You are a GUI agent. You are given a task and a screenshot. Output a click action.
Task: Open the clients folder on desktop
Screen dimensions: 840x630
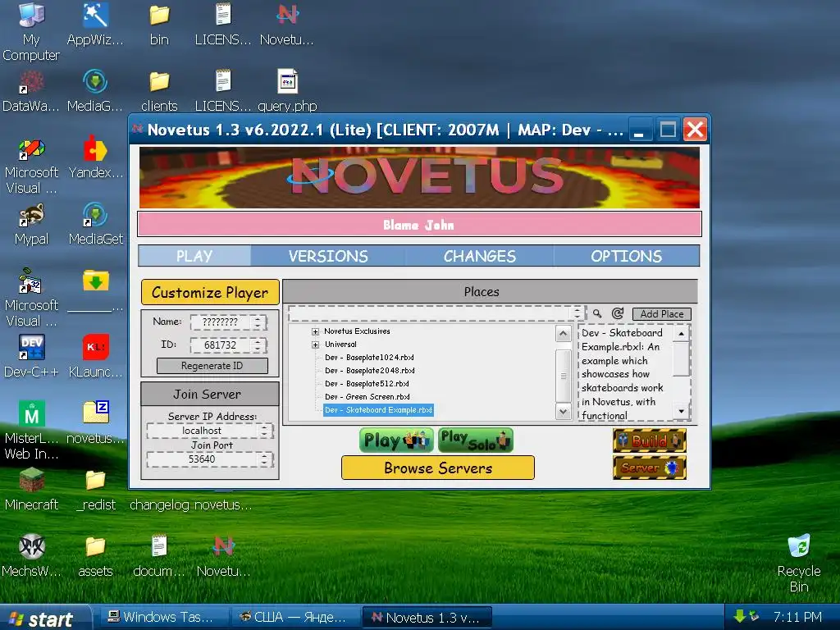(159, 90)
